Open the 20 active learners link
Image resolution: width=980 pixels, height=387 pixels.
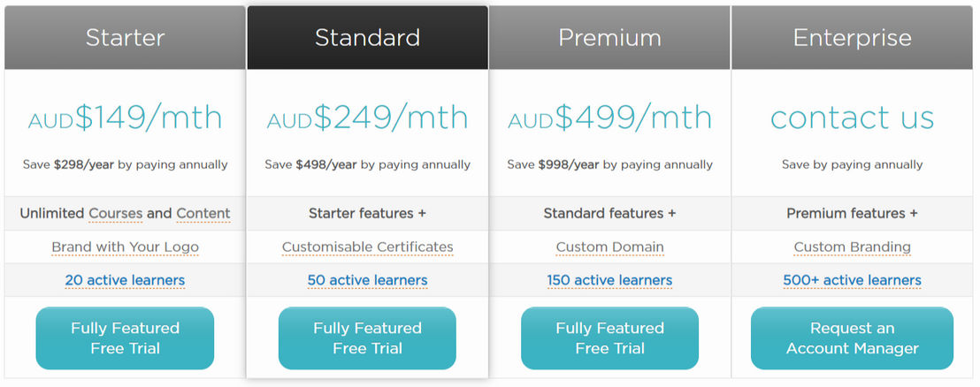(125, 280)
